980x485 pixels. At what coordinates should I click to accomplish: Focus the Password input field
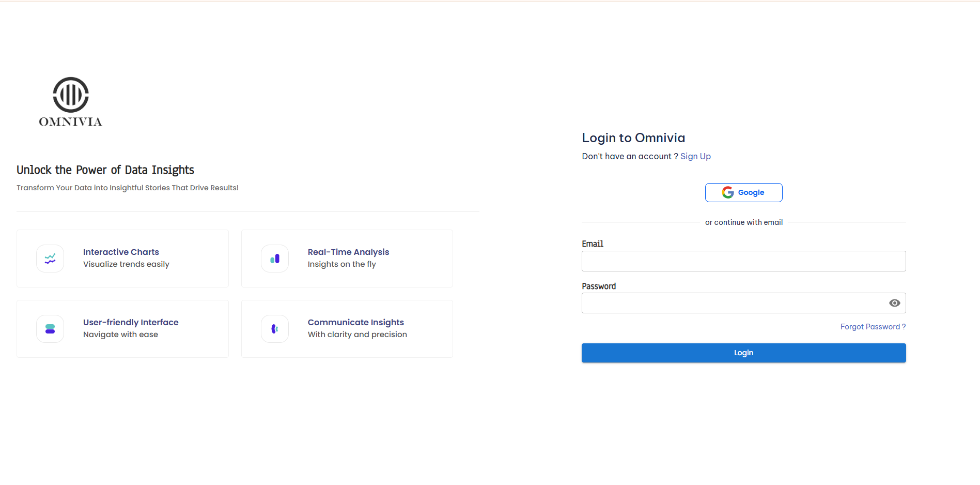click(744, 303)
